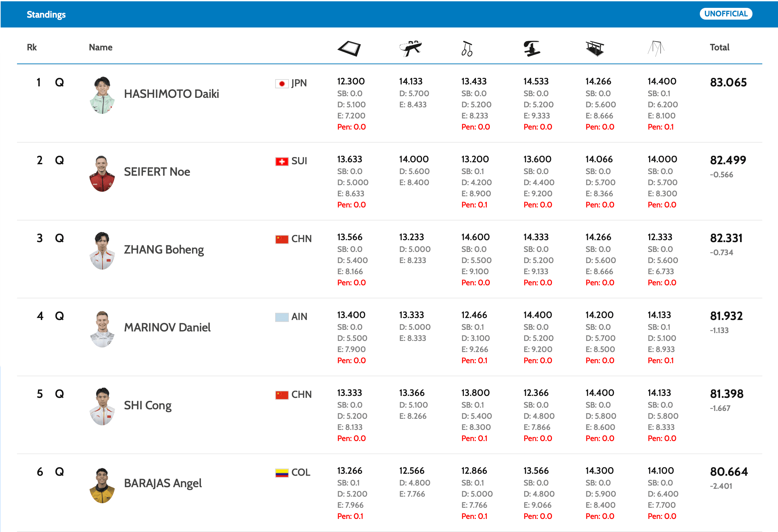This screenshot has height=532, width=778.
Task: Click the pommel horse apparatus icon
Action: (x=410, y=48)
